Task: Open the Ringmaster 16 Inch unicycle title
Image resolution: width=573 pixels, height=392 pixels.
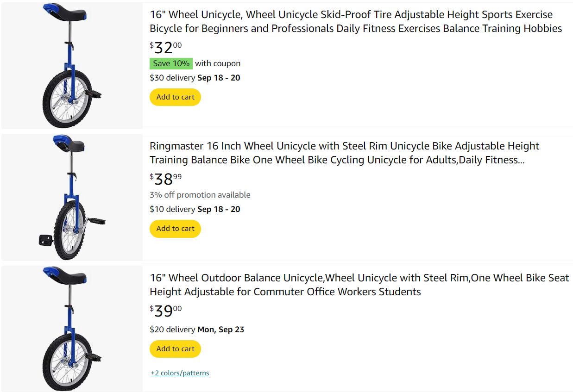Action: pyautogui.click(x=344, y=153)
